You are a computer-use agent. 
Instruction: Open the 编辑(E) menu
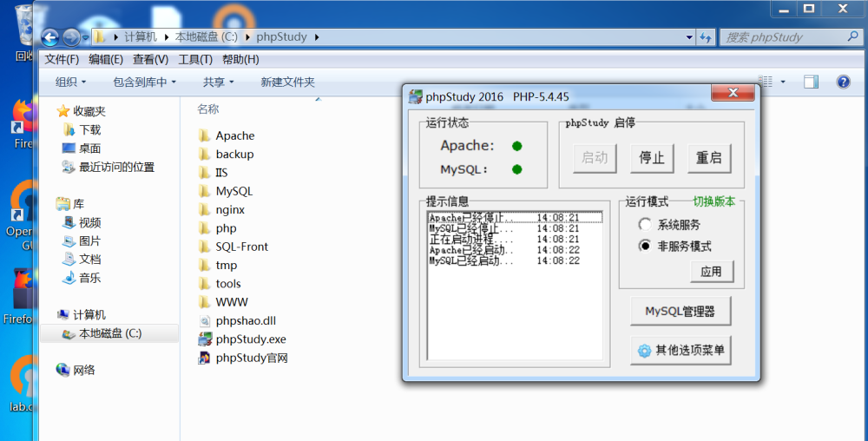pyautogui.click(x=106, y=59)
